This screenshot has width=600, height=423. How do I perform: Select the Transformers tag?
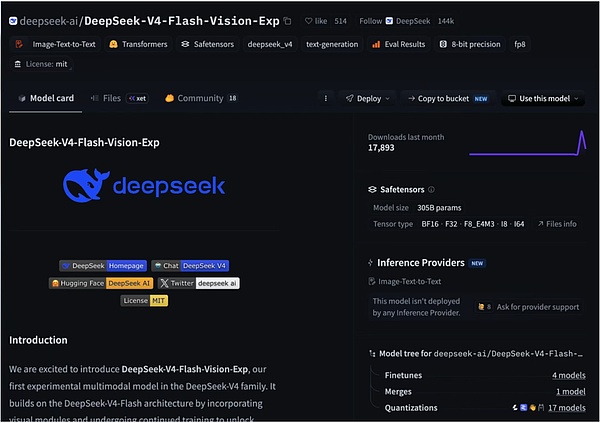coord(138,44)
